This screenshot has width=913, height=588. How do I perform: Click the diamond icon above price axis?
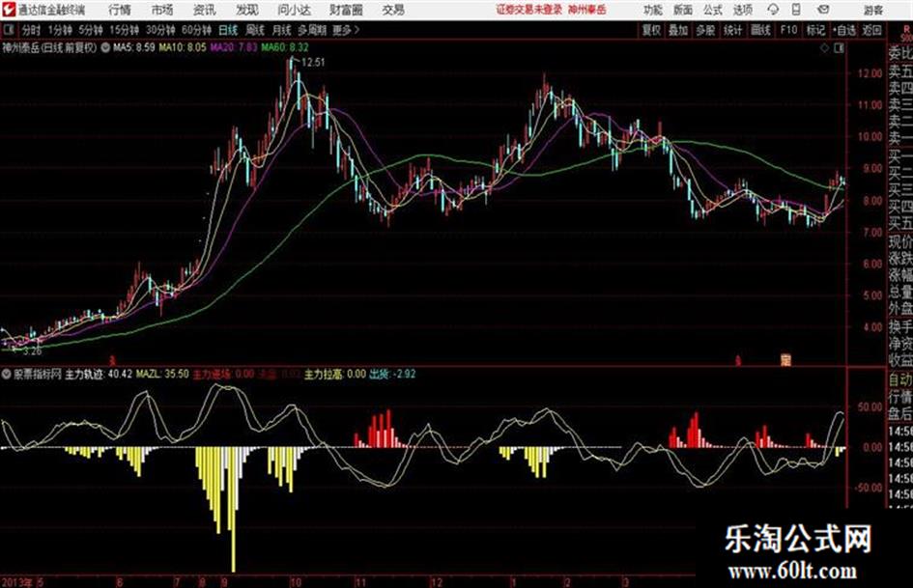coord(824,48)
